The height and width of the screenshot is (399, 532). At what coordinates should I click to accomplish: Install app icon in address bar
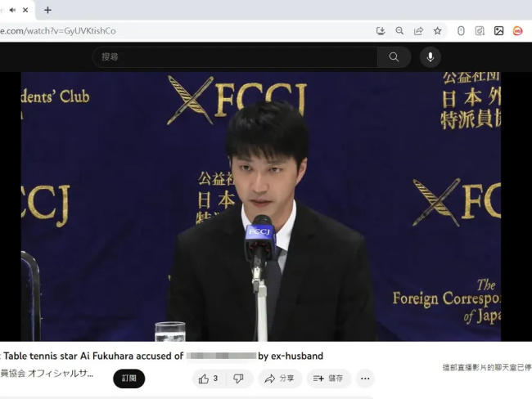click(x=381, y=31)
